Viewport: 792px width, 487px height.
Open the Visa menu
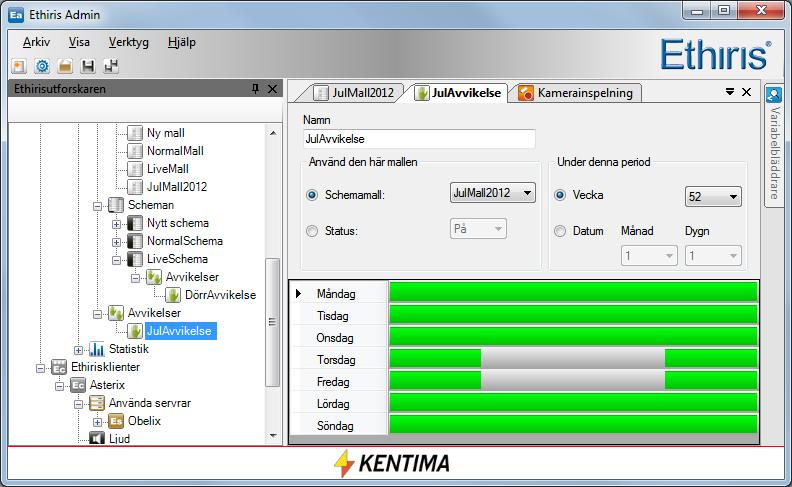(79, 42)
